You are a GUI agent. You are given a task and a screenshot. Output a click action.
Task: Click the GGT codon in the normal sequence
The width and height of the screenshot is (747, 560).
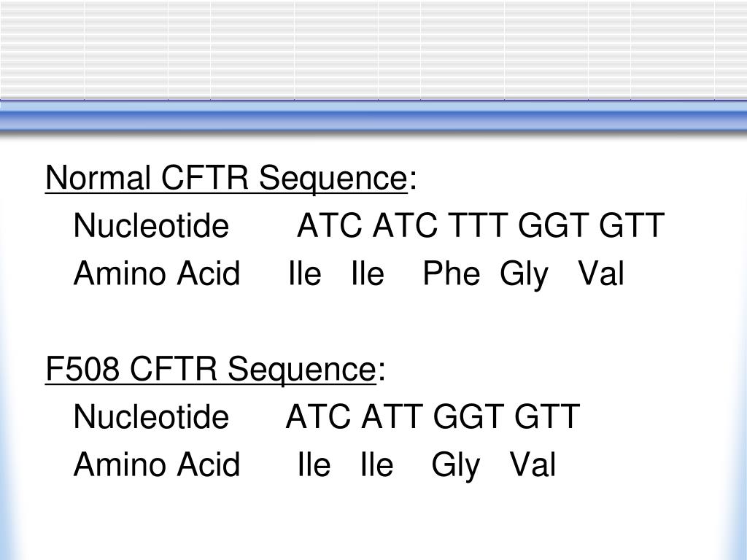click(553, 225)
